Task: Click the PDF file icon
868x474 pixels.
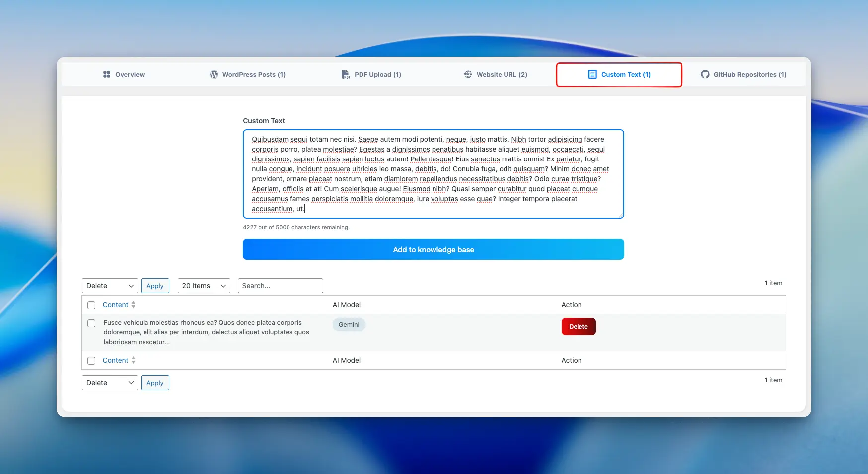Action: point(346,74)
